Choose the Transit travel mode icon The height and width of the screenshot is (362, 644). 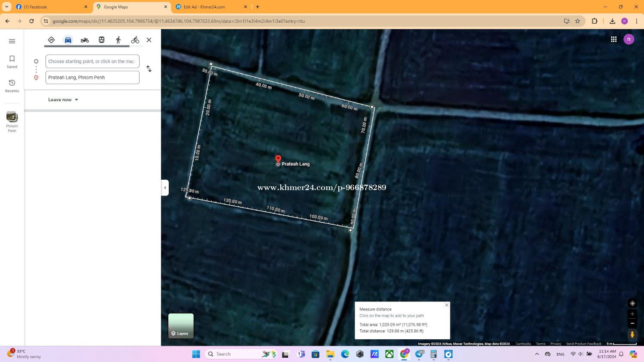pos(102,40)
